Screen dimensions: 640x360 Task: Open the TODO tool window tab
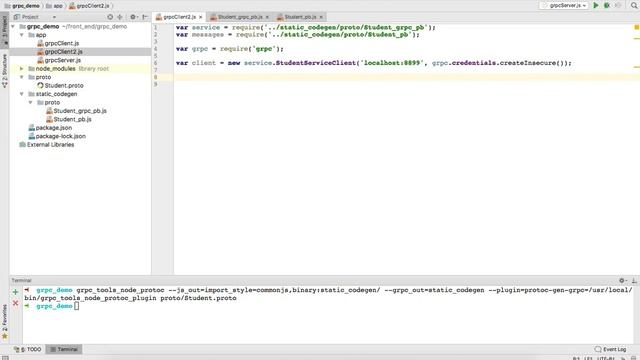(x=27, y=349)
